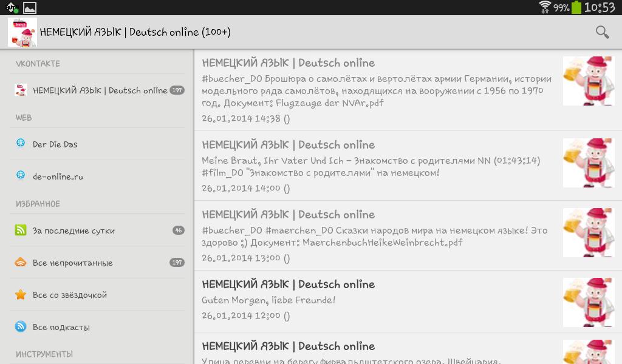Select the globe icon next to Der Die Das
Image resolution: width=622 pixels, height=364 pixels.
click(20, 144)
